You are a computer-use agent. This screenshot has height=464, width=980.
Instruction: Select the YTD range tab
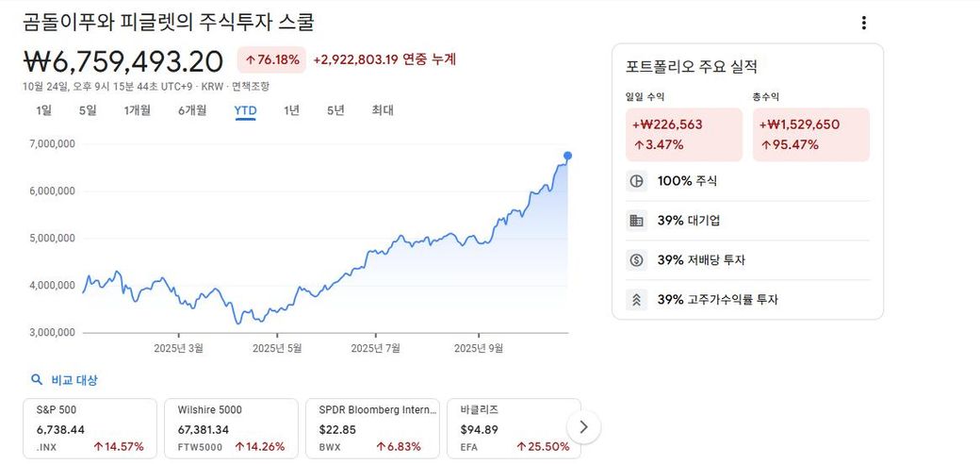245,110
